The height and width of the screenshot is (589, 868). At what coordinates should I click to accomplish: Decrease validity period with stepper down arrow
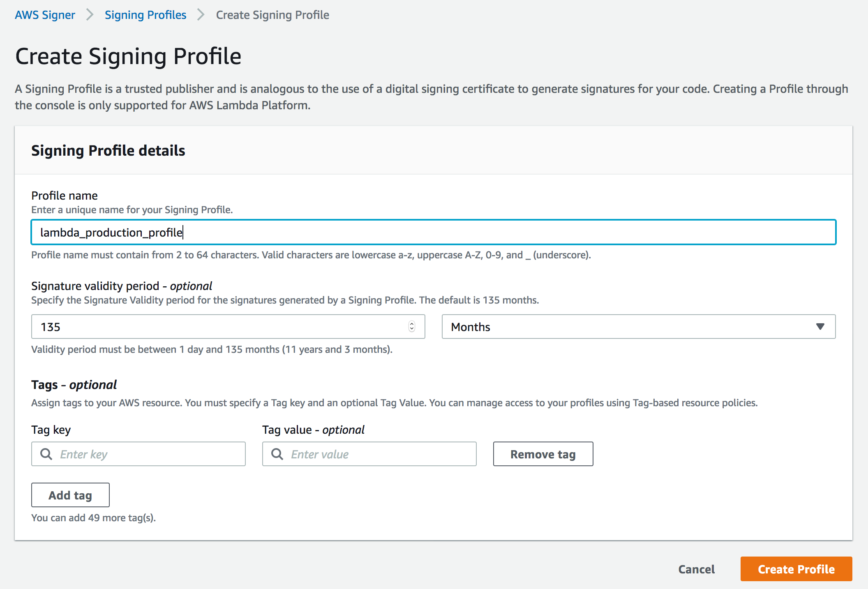[x=412, y=329]
